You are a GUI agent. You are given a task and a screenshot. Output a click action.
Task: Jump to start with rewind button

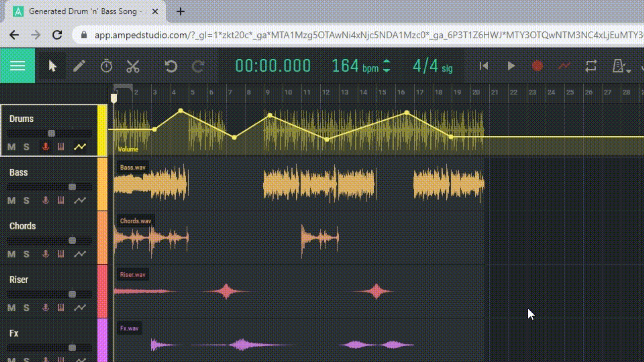[x=484, y=66]
